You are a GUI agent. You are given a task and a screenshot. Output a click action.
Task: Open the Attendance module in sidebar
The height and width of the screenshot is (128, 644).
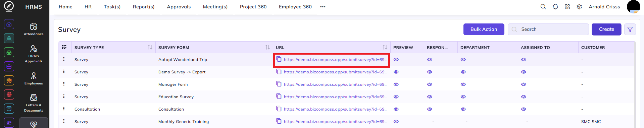click(x=34, y=29)
